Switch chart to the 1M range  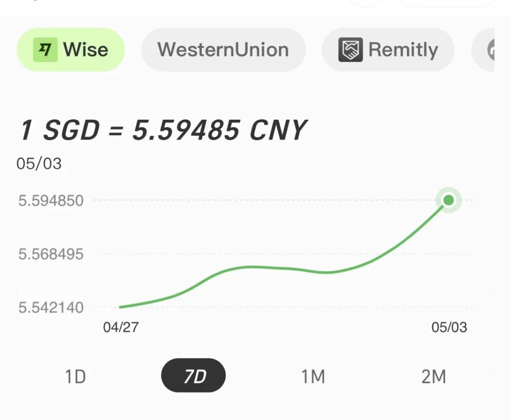click(x=313, y=377)
